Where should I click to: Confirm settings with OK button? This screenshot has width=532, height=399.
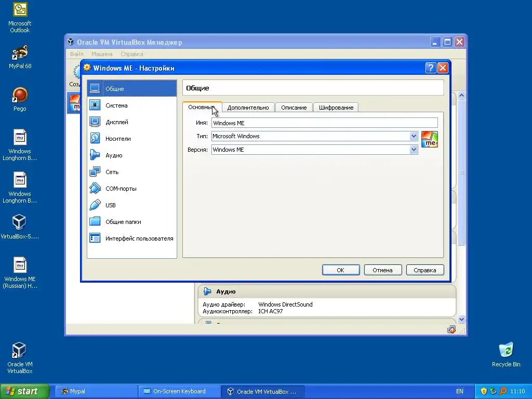tap(341, 270)
